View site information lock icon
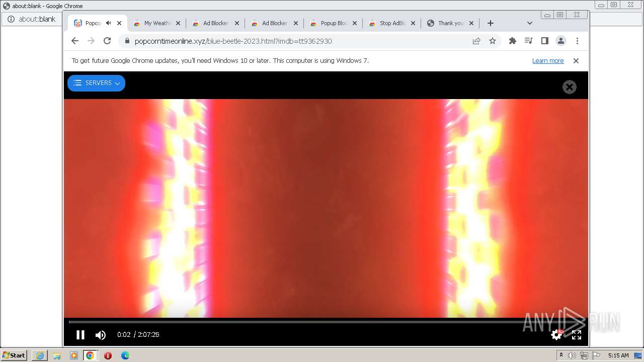 coord(127,41)
